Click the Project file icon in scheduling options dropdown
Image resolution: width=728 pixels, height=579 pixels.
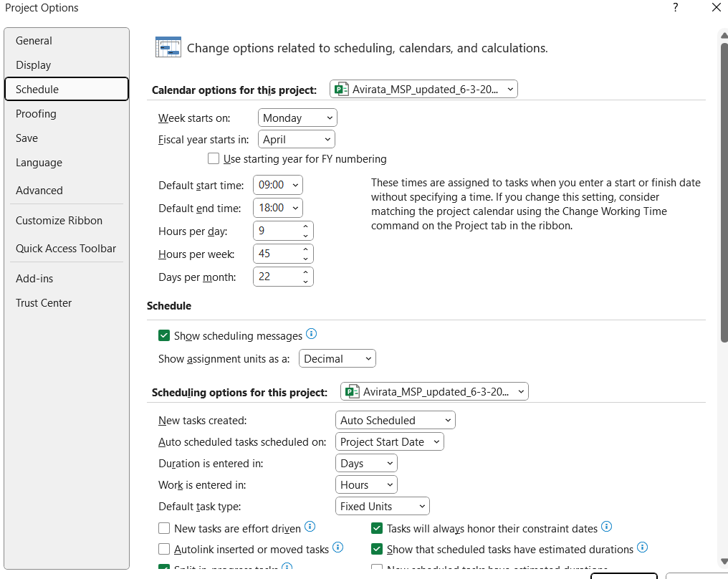pos(350,391)
